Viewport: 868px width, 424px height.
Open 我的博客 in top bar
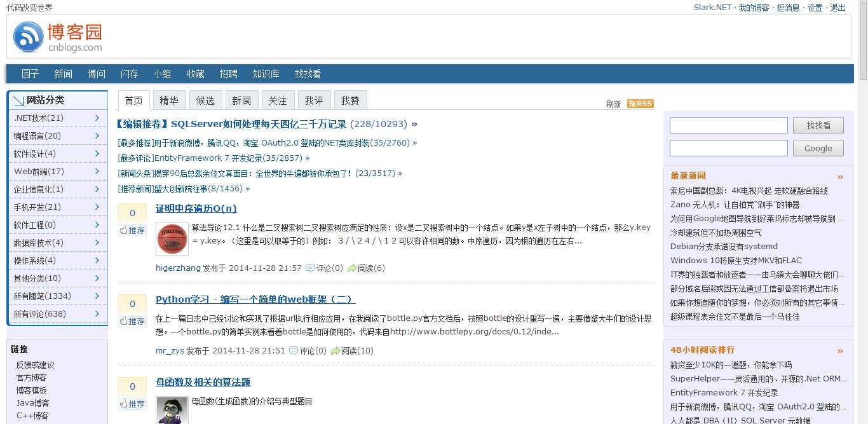pyautogui.click(x=754, y=8)
